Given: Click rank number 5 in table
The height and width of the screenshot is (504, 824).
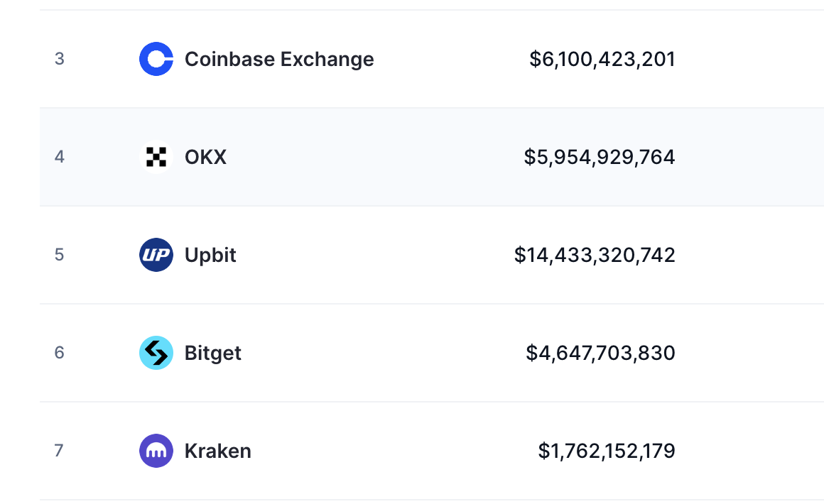Looking at the screenshot, I should pyautogui.click(x=60, y=255).
